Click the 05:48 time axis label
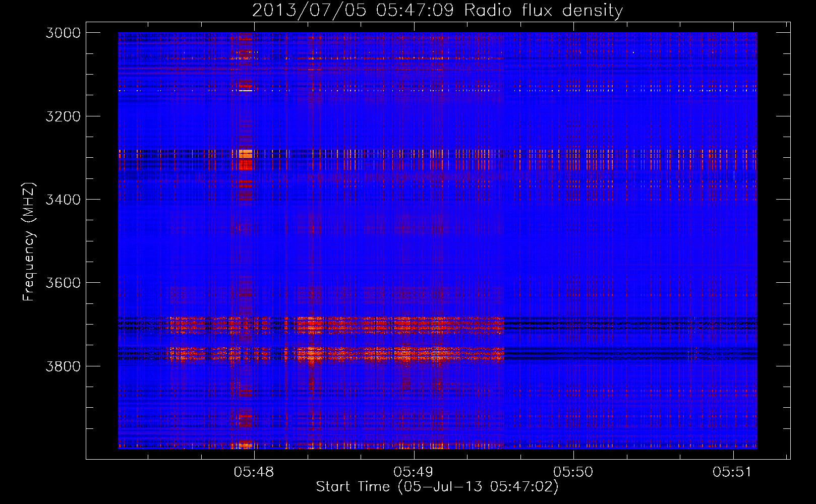The height and width of the screenshot is (504, 816). click(x=254, y=472)
